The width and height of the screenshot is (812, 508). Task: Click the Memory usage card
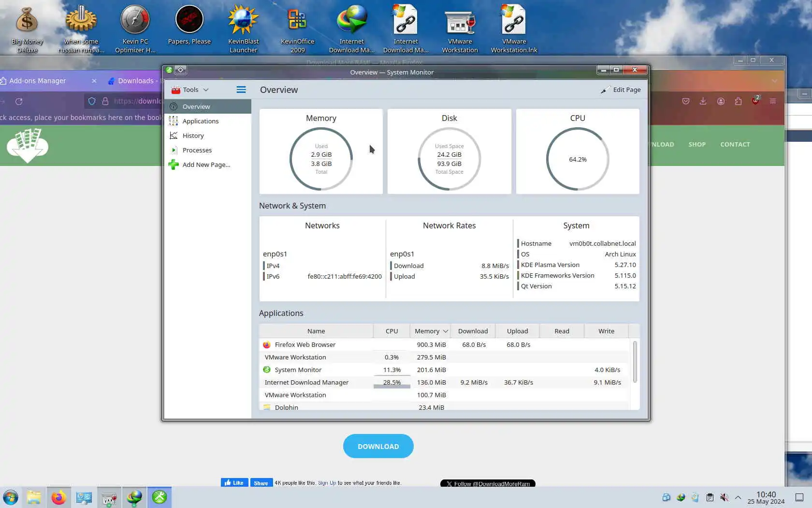pyautogui.click(x=321, y=151)
